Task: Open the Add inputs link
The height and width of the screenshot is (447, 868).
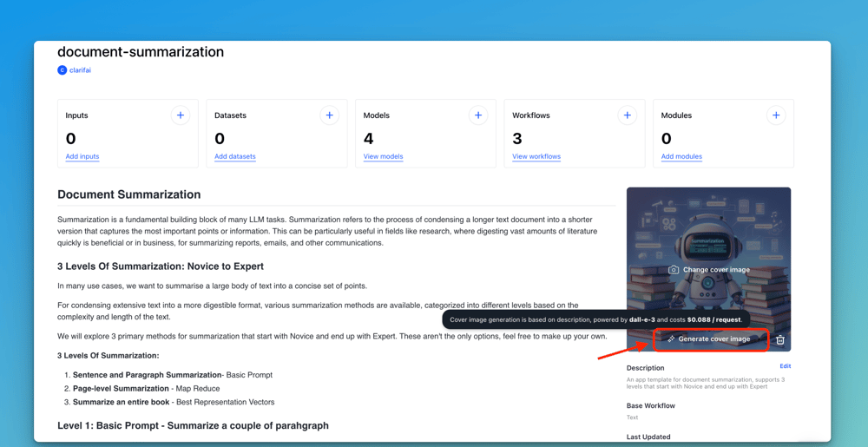Action: tap(82, 157)
